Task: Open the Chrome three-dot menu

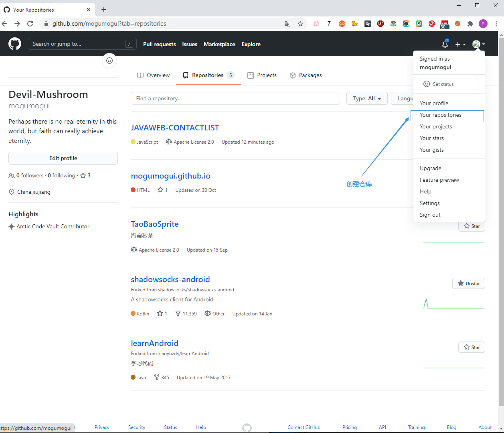Action: coord(496,24)
